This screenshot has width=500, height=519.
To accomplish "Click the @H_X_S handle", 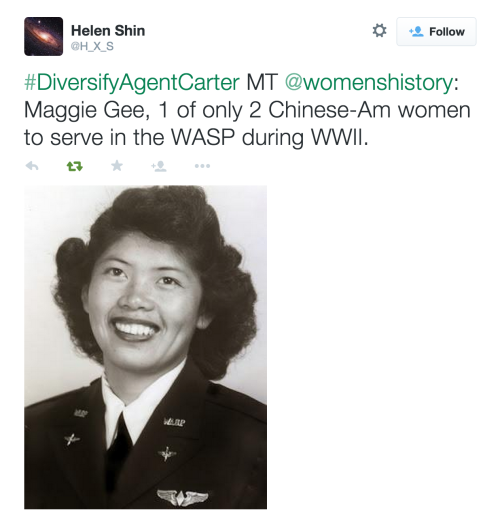I will (92, 46).
